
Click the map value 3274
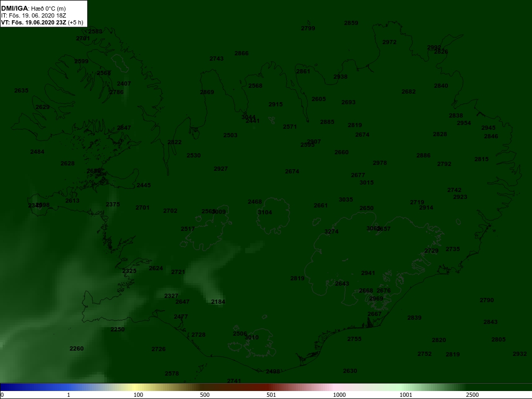(x=331, y=232)
